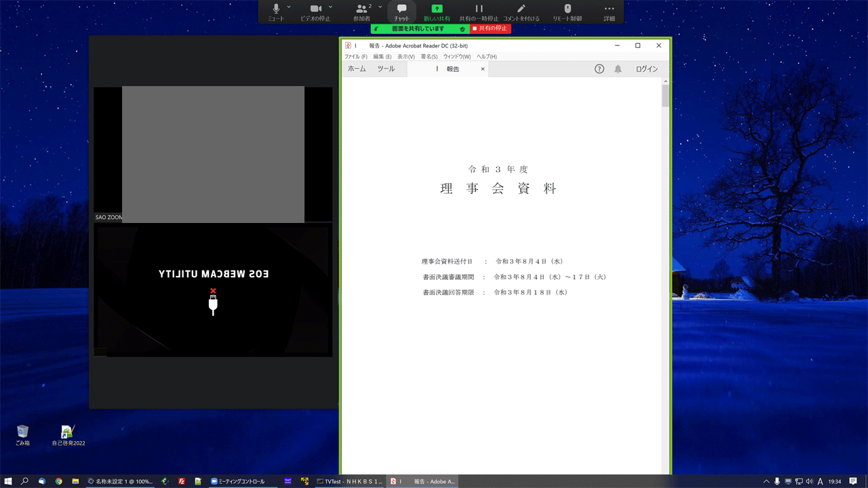
Task: Select the EOS Webcam Utility video tile
Action: [213, 290]
